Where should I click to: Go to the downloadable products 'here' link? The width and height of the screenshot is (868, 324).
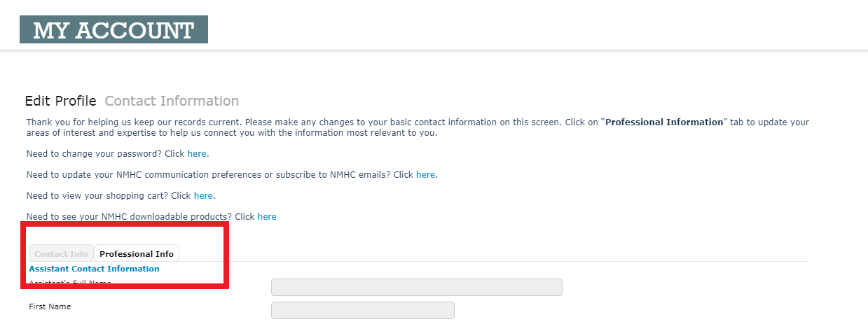pos(267,216)
